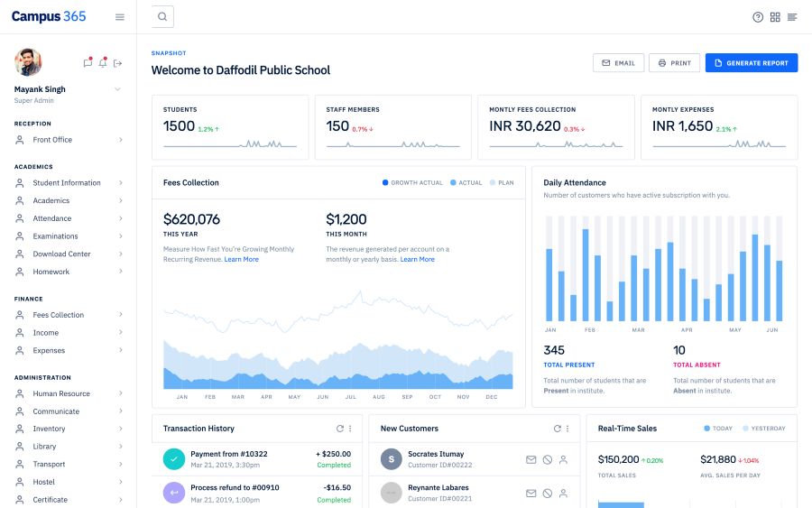Open the search box icon
812x508 pixels.
162,16
